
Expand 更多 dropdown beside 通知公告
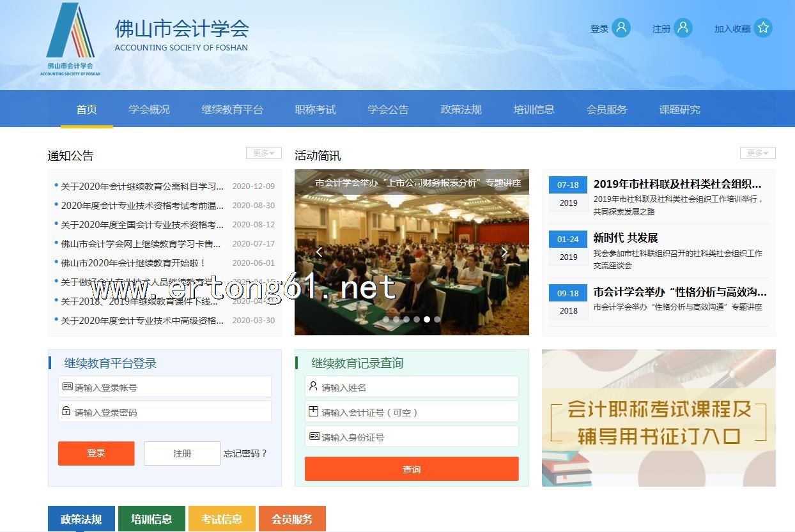point(264,153)
